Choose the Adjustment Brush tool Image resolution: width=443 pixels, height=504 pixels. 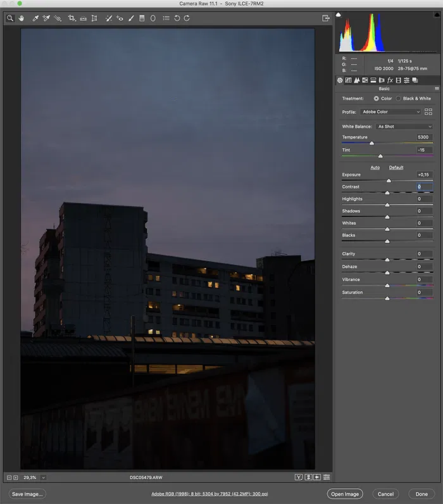pyautogui.click(x=131, y=18)
